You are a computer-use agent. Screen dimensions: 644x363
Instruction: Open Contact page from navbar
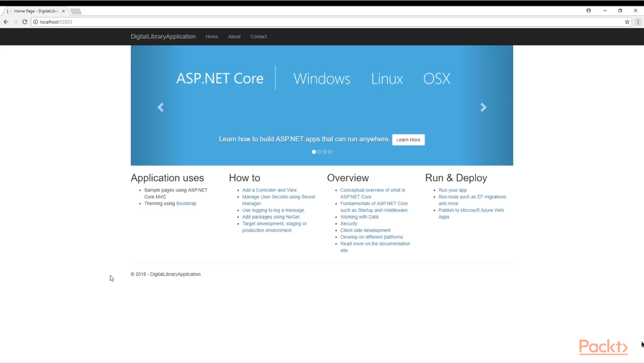(x=259, y=36)
